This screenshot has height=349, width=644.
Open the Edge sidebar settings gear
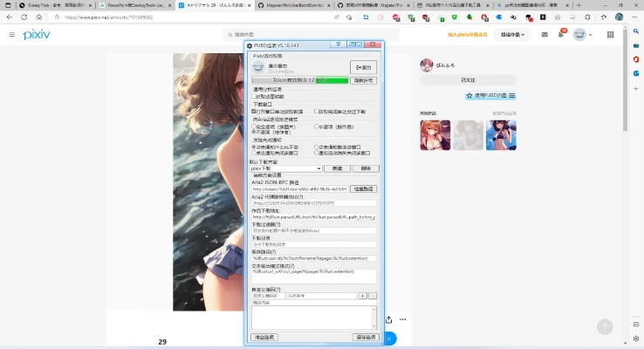point(636,339)
